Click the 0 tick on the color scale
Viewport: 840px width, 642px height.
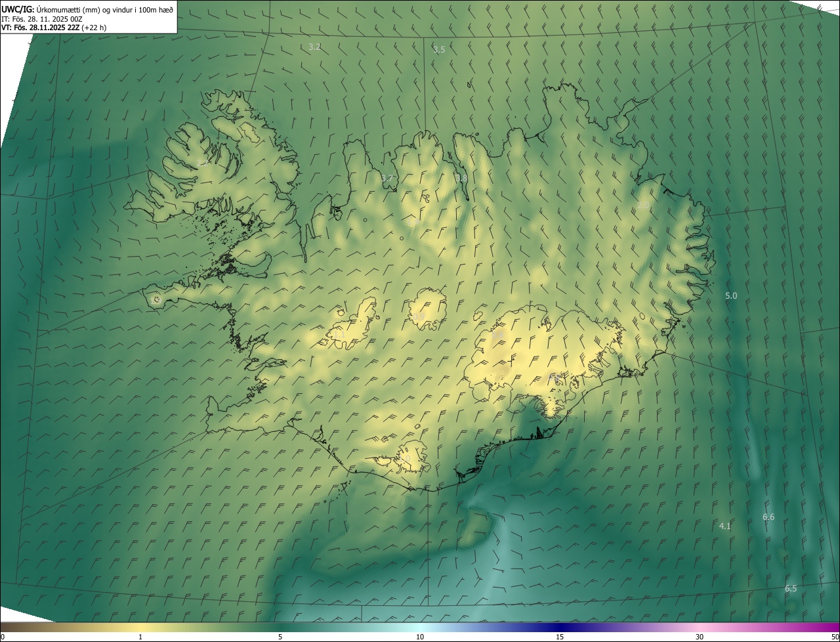click(3, 637)
